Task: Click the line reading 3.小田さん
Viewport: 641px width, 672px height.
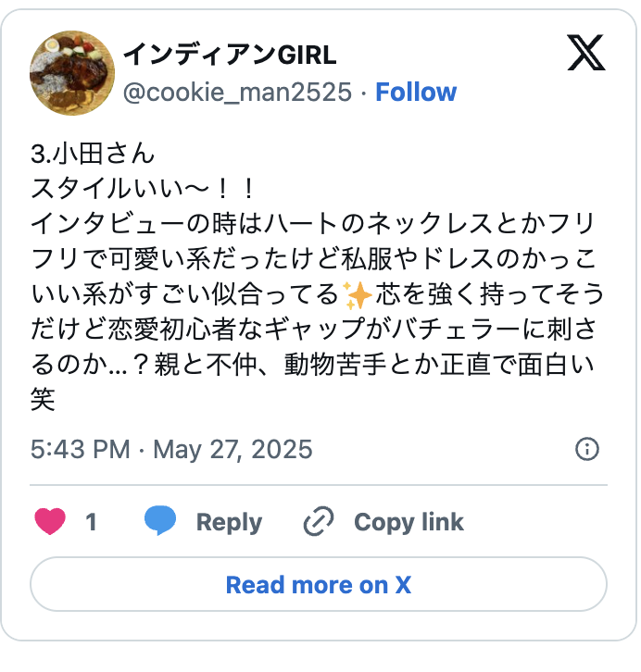Action: coord(93,153)
